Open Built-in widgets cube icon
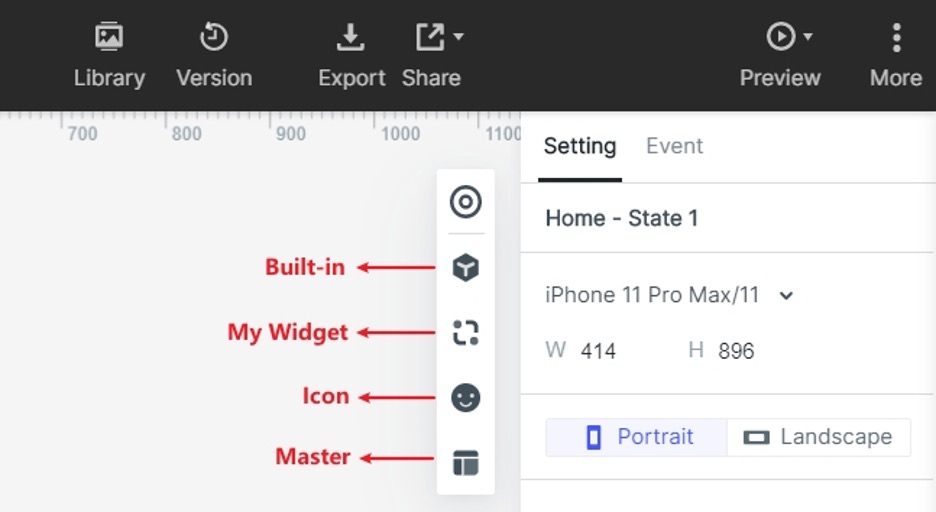 click(465, 267)
